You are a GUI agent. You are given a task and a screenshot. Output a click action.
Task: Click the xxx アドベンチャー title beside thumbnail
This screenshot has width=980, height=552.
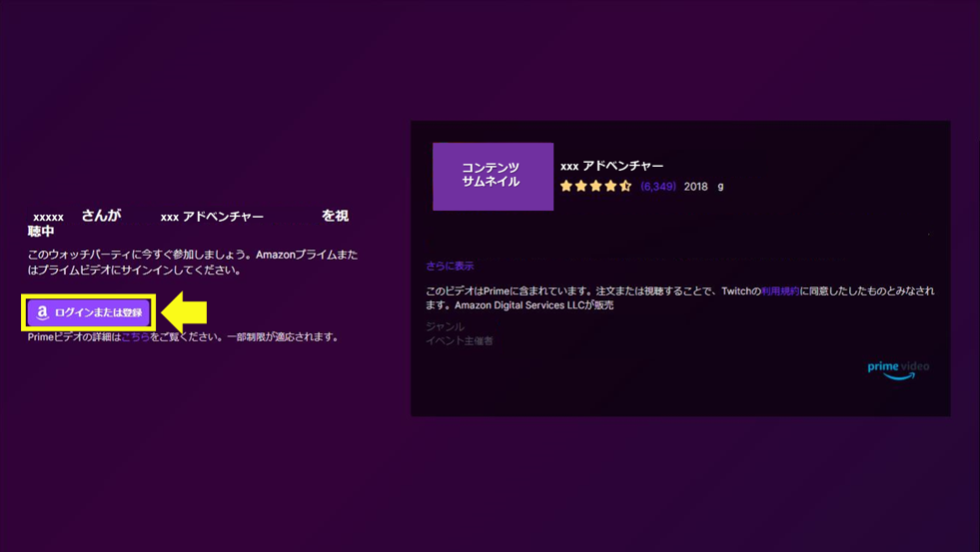(611, 166)
